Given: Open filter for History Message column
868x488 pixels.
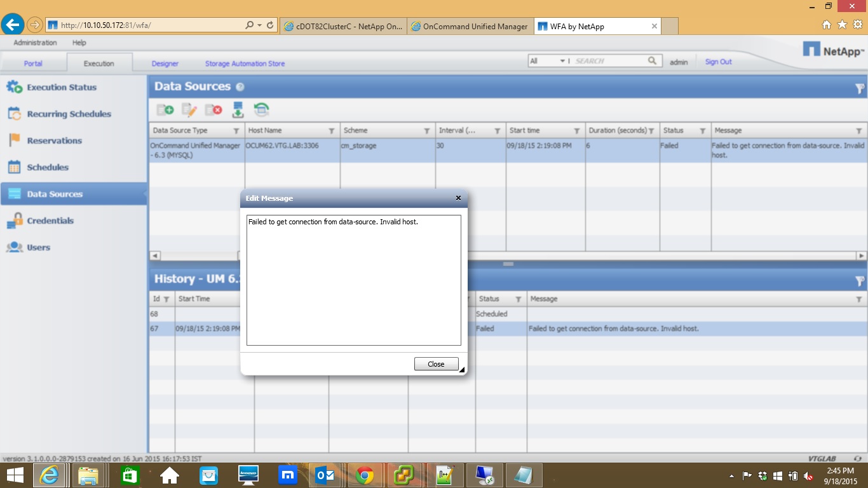Looking at the screenshot, I should coord(859,299).
